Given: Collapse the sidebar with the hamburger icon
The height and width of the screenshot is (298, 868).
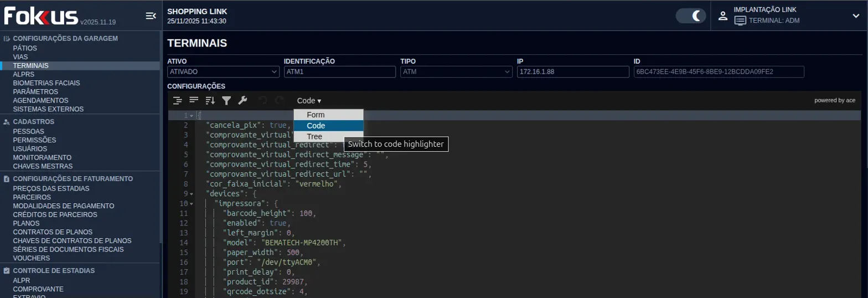Looking at the screenshot, I should 151,16.
